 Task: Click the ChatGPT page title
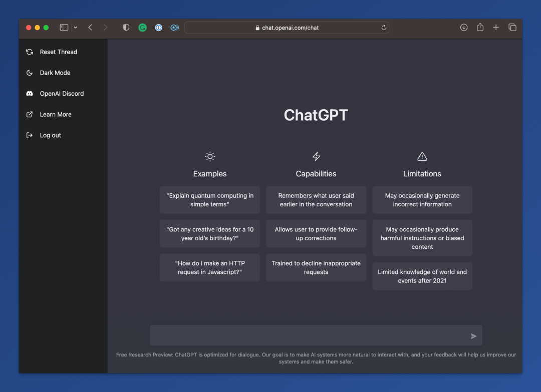[x=316, y=115]
